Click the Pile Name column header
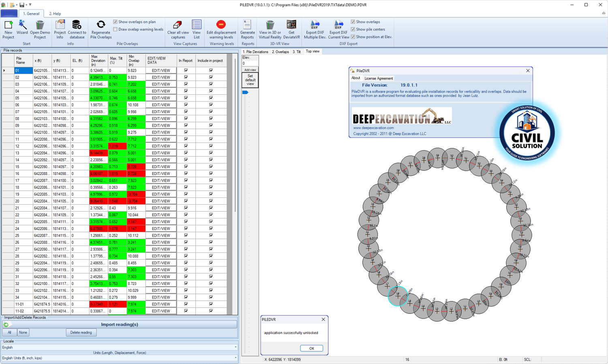 pos(23,60)
